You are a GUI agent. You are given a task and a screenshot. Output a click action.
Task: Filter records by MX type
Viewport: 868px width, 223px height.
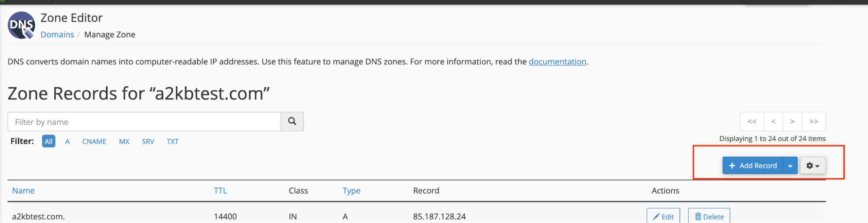(x=124, y=141)
